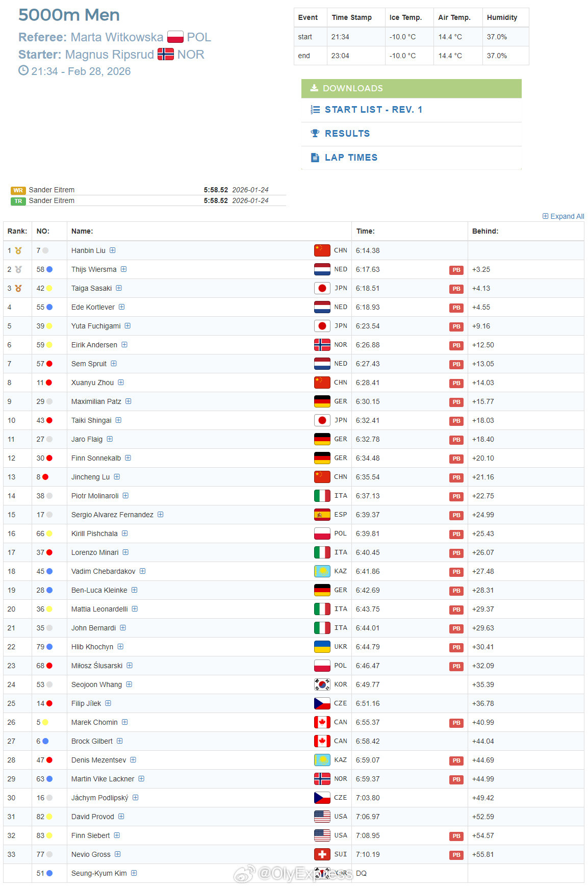
Task: Expand Taiga Sasaki's row details
Action: pyautogui.click(x=119, y=288)
